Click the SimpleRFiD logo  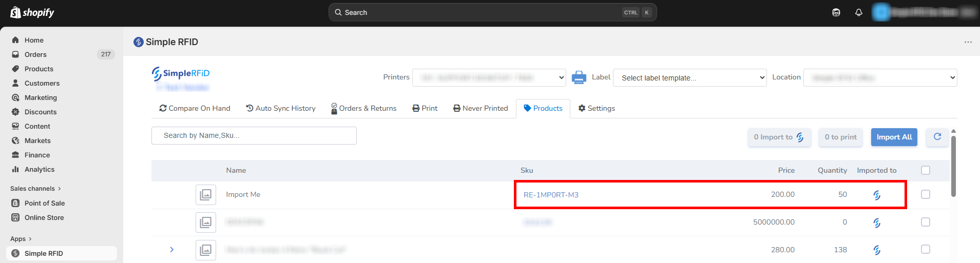coord(181,74)
